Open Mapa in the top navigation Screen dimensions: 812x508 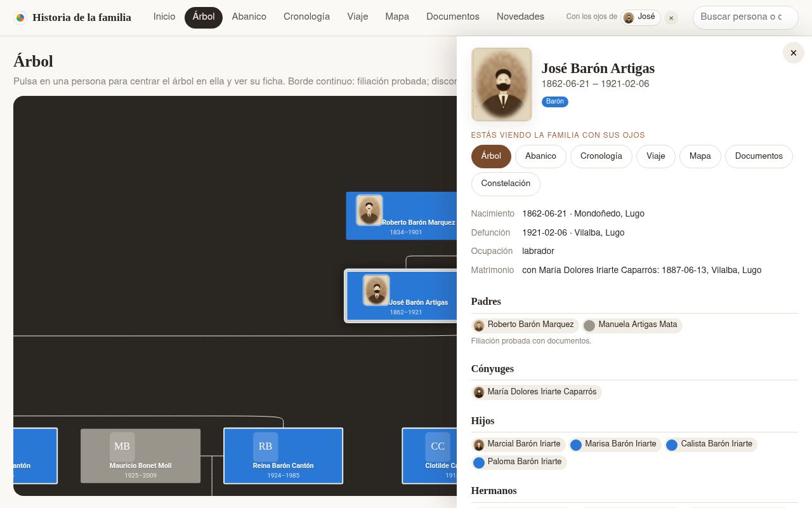point(397,17)
